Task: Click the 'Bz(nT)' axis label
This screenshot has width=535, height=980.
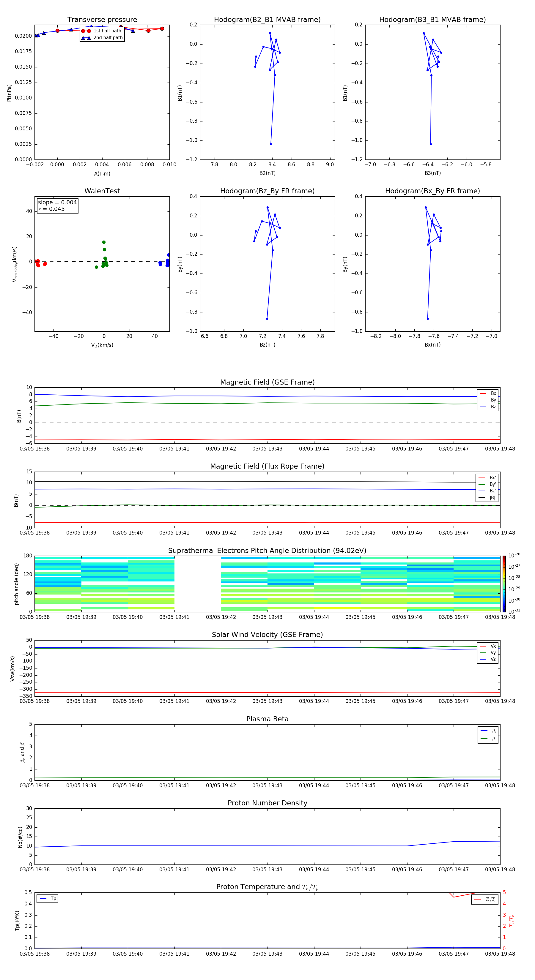Action: [x=267, y=345]
